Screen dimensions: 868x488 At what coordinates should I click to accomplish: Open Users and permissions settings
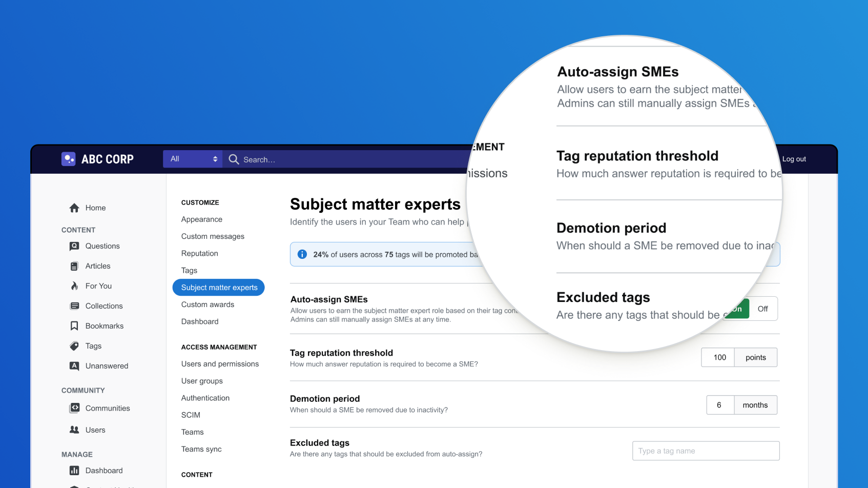point(220,364)
